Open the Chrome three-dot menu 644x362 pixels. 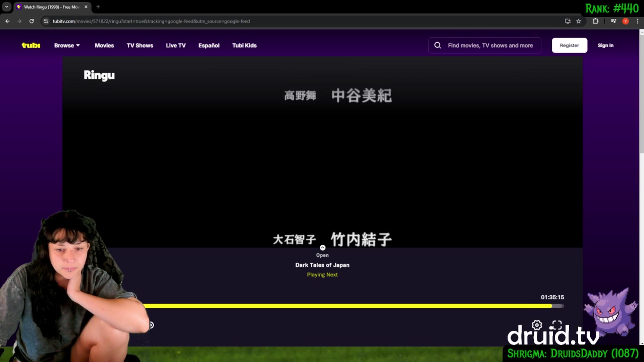point(638,21)
